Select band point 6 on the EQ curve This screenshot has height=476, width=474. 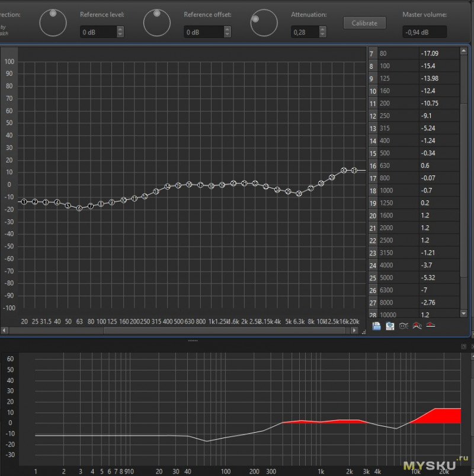point(79,208)
